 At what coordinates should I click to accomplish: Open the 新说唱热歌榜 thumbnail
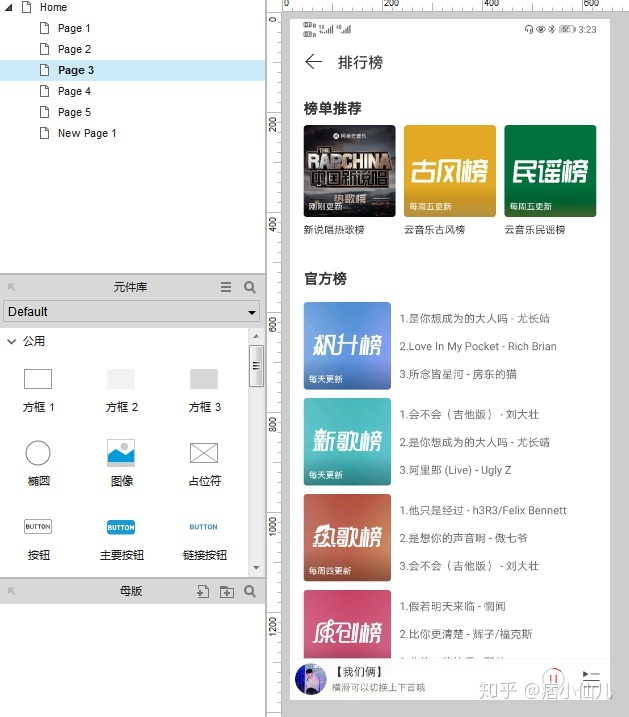[x=349, y=171]
